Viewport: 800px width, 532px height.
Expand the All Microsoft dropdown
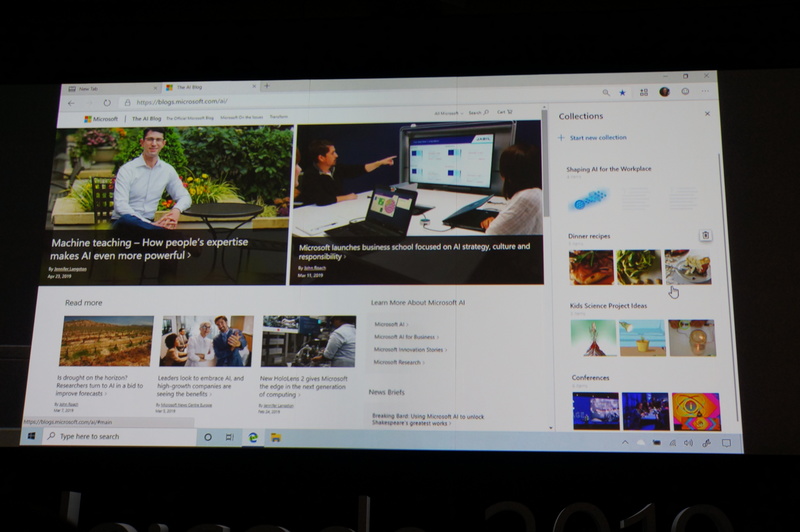tap(448, 113)
